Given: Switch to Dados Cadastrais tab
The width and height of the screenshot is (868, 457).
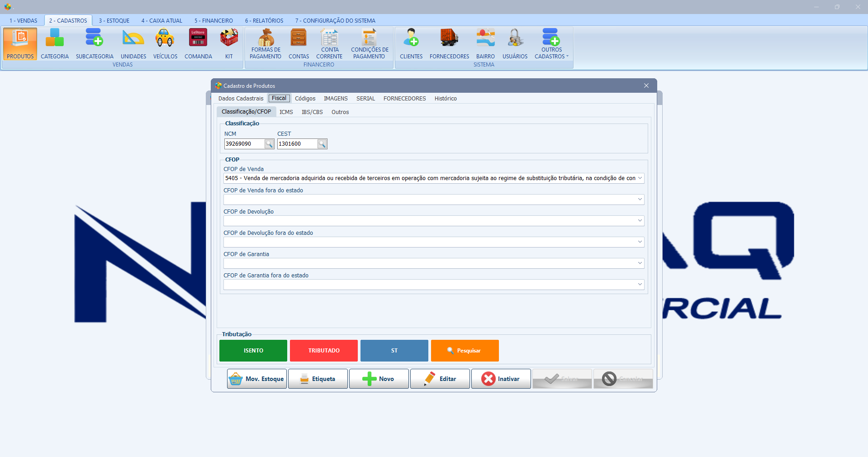Looking at the screenshot, I should click(x=241, y=99).
